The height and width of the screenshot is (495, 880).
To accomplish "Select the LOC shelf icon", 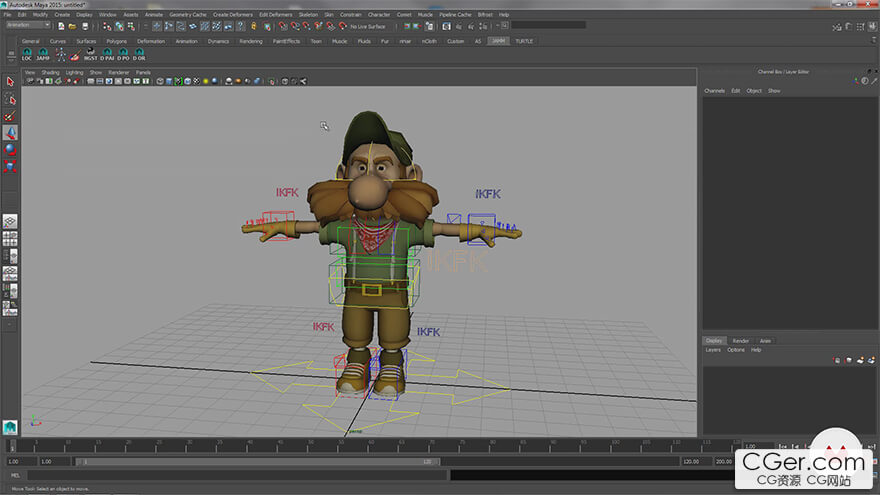I will (27, 54).
